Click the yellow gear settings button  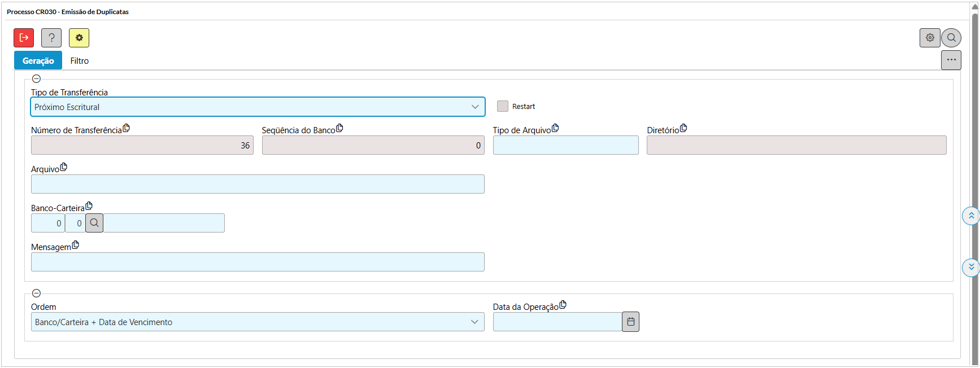[x=79, y=38]
